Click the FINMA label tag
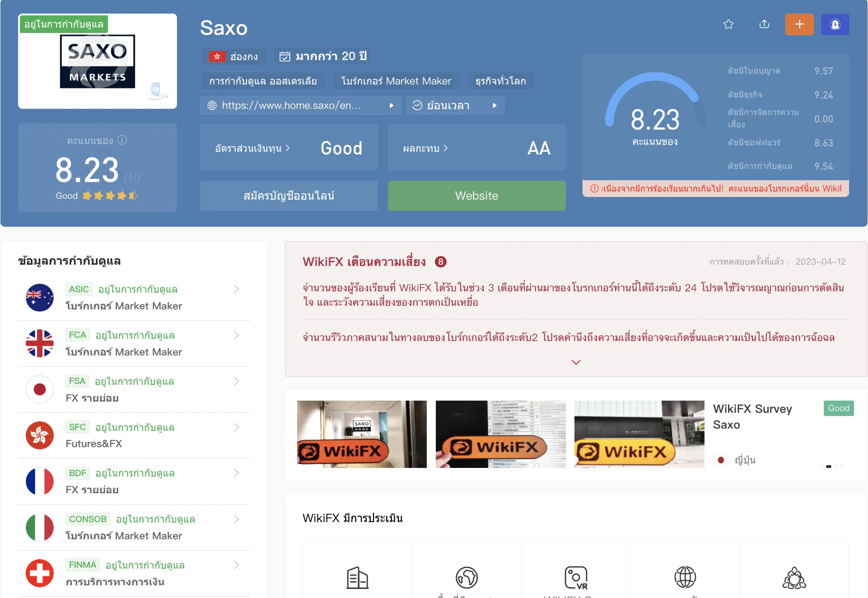 point(83,565)
